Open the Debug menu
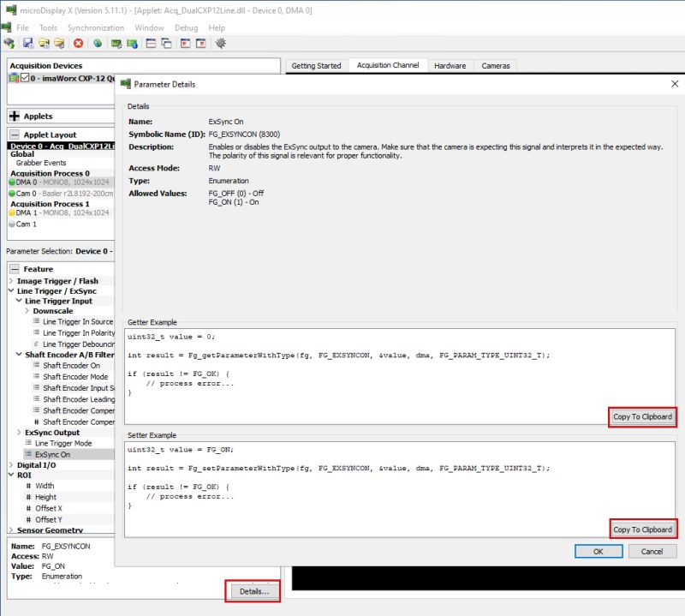Screen dimensions: 685x616 186,27
